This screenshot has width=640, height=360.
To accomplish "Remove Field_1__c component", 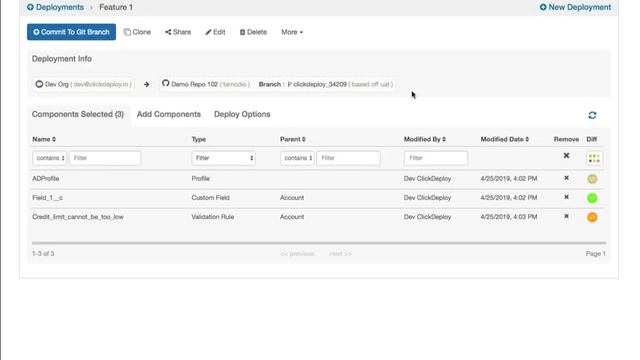I will coord(566,197).
